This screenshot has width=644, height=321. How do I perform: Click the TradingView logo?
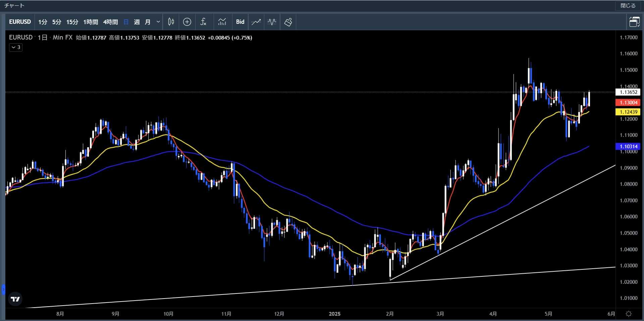click(15, 299)
